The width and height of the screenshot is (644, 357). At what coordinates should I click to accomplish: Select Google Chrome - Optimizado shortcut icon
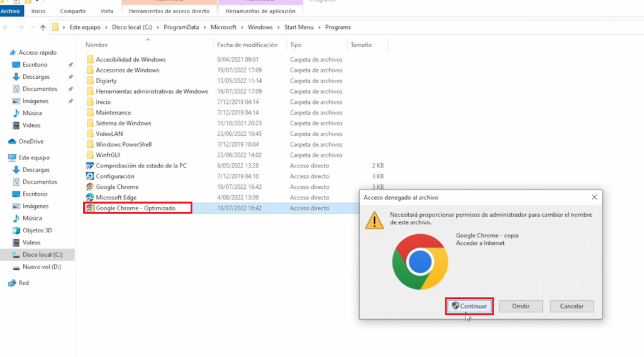pos(89,208)
